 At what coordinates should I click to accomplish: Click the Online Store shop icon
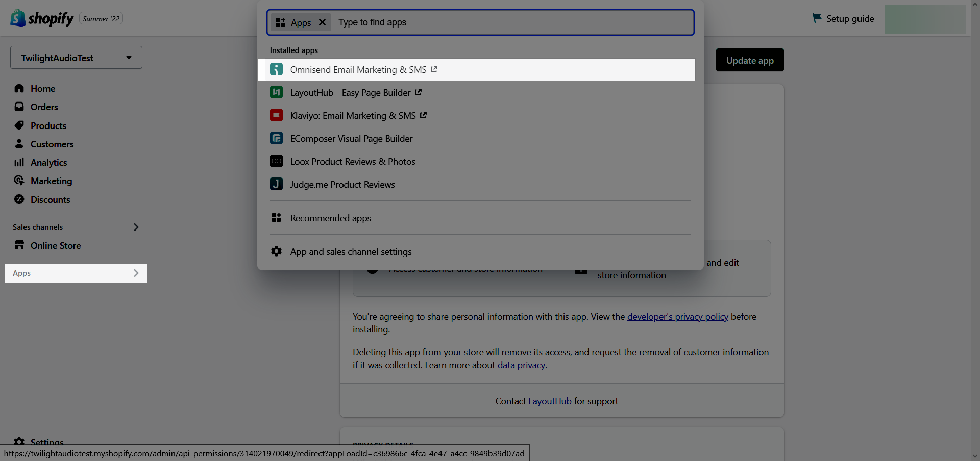coord(19,245)
